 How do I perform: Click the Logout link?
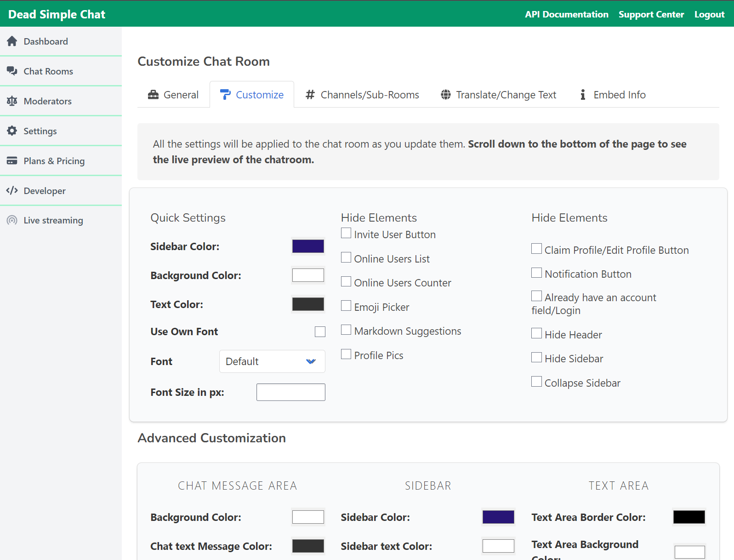[709, 14]
